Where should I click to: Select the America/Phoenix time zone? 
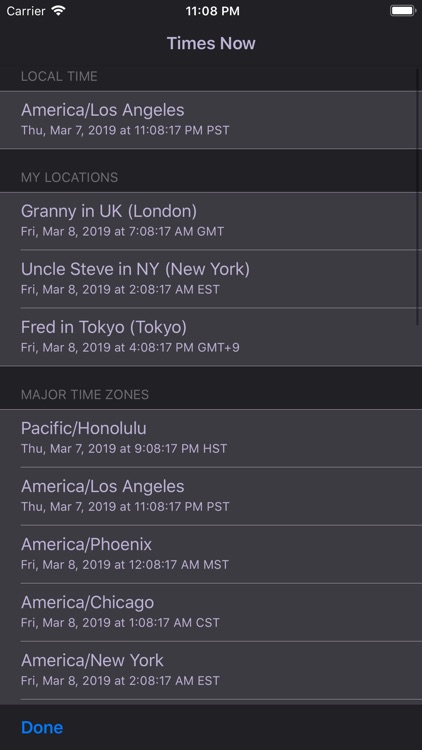[x=211, y=554]
